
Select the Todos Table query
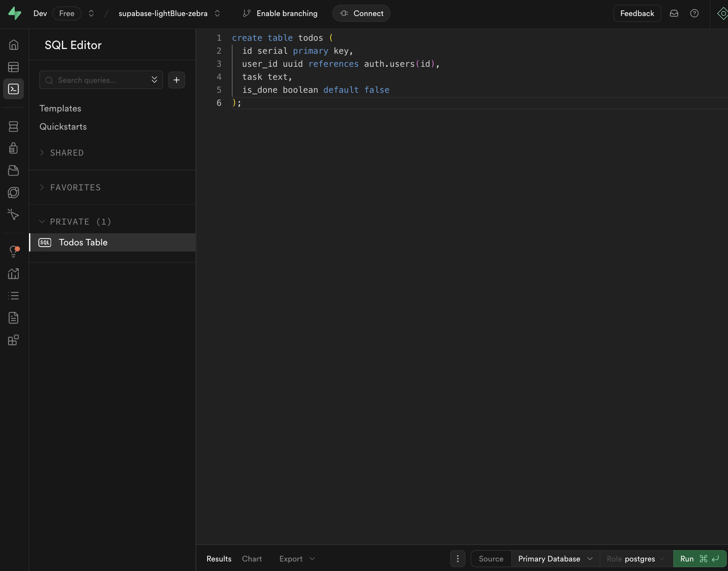112,242
